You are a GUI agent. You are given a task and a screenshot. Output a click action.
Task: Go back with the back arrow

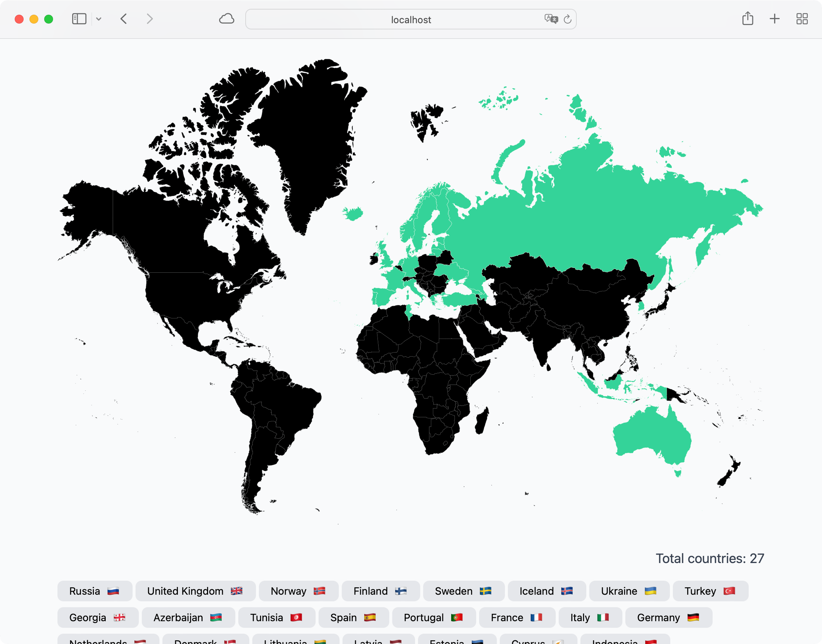point(124,19)
